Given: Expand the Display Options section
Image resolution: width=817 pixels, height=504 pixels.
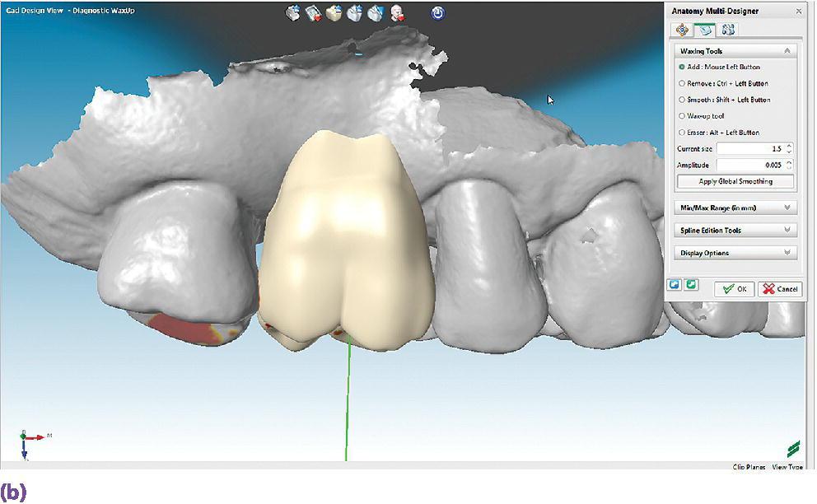Looking at the screenshot, I should 787,253.
